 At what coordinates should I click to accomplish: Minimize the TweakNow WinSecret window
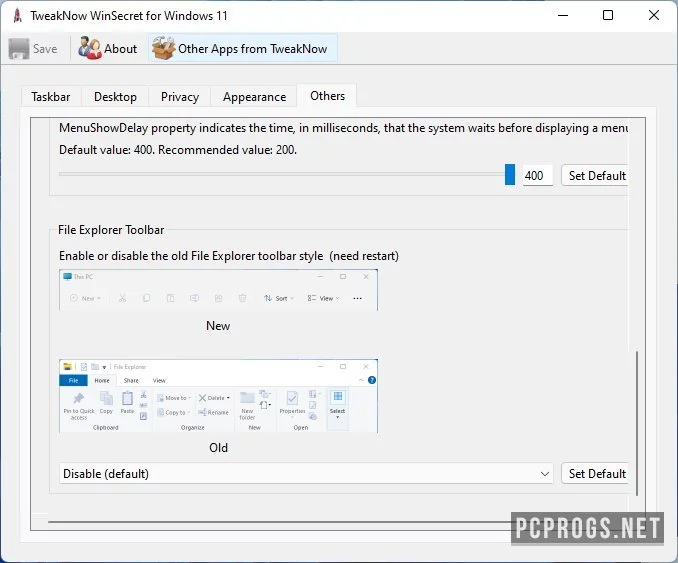[x=563, y=16]
